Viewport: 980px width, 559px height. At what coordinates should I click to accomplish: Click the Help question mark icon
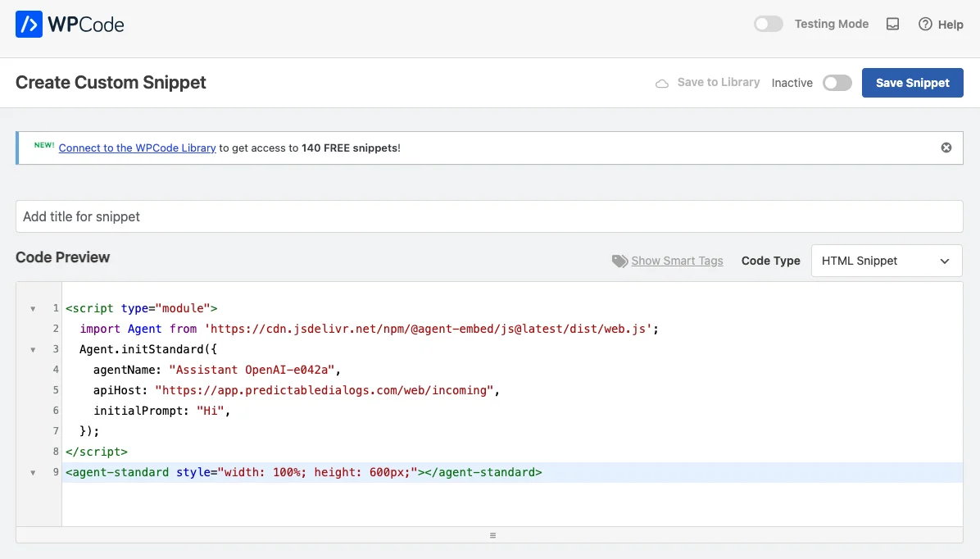[x=925, y=25]
